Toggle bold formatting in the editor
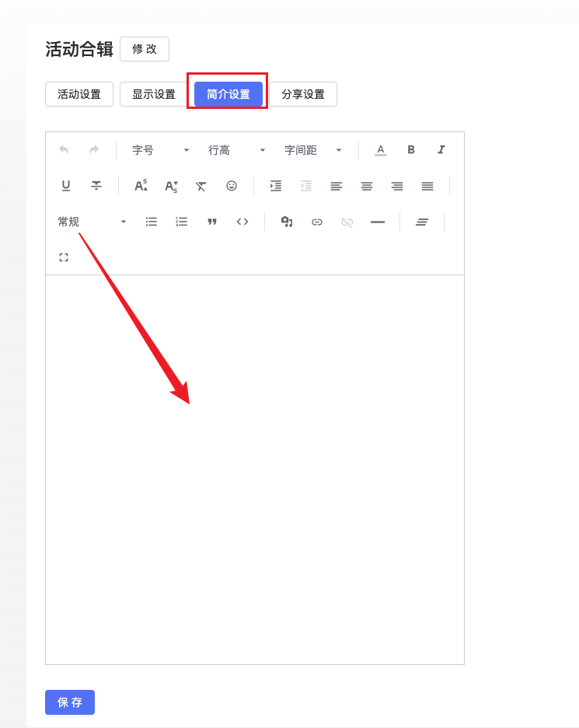 click(x=411, y=150)
